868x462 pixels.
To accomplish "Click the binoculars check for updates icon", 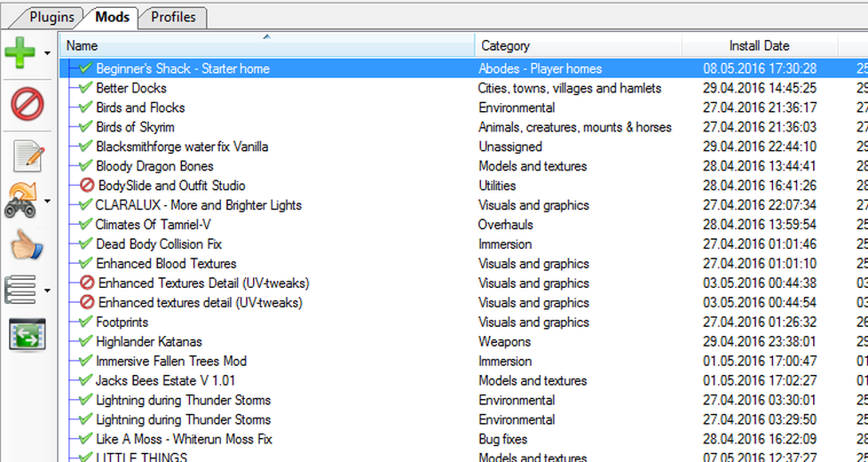I will point(21,201).
